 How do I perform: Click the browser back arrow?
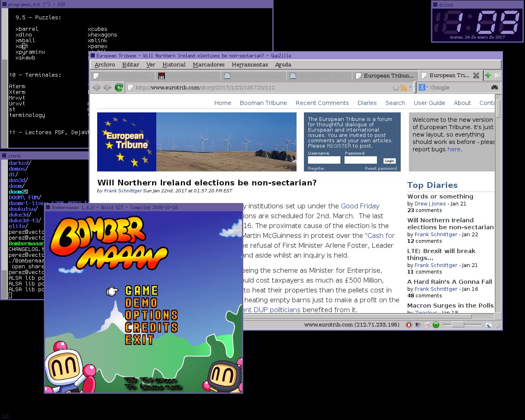click(x=96, y=87)
